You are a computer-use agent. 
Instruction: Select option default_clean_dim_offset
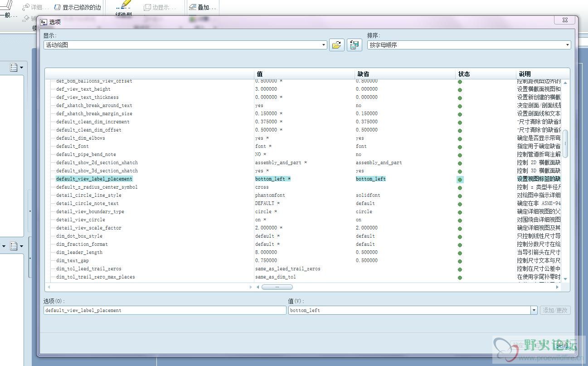tap(89, 130)
